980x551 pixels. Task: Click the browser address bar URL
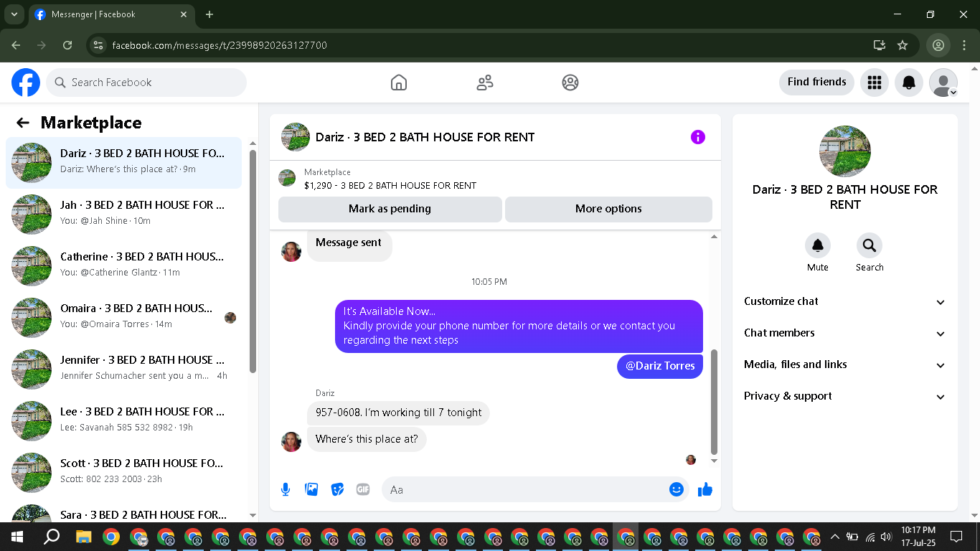point(220,45)
